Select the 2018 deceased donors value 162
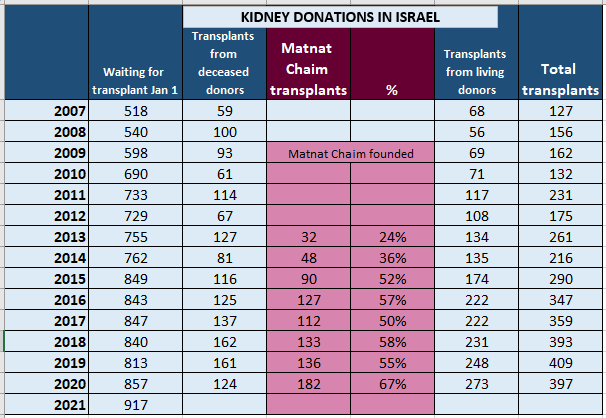The height and width of the screenshot is (418, 606). tap(225, 343)
